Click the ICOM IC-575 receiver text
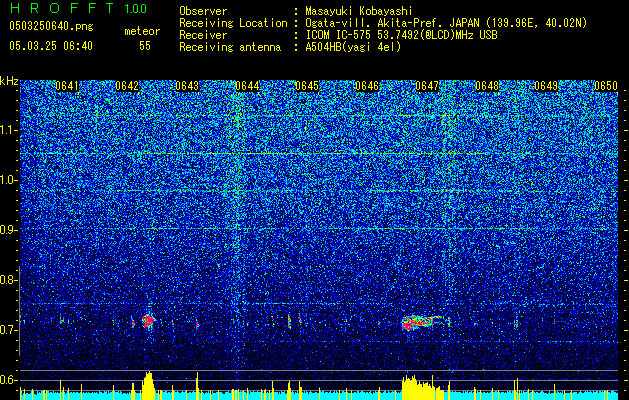 [401, 35]
